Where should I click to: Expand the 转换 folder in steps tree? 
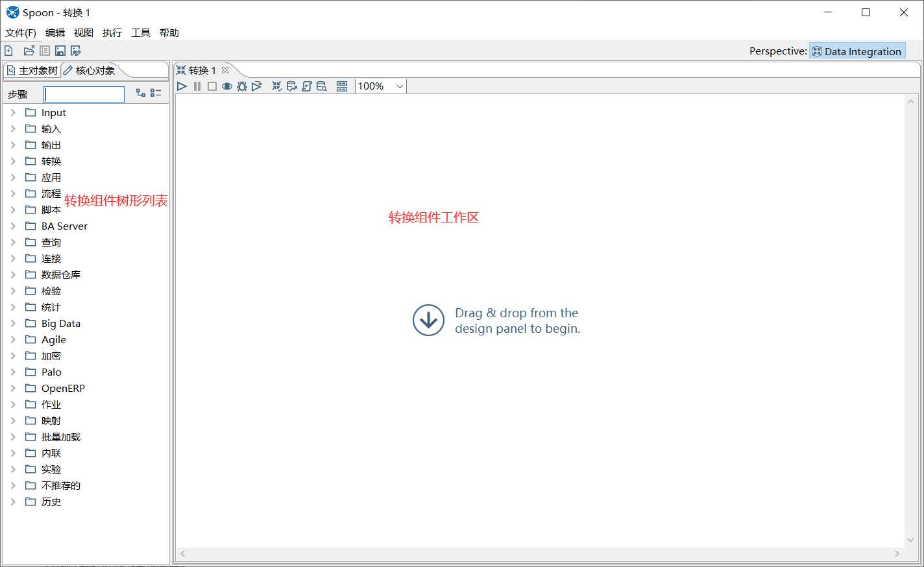(13, 161)
